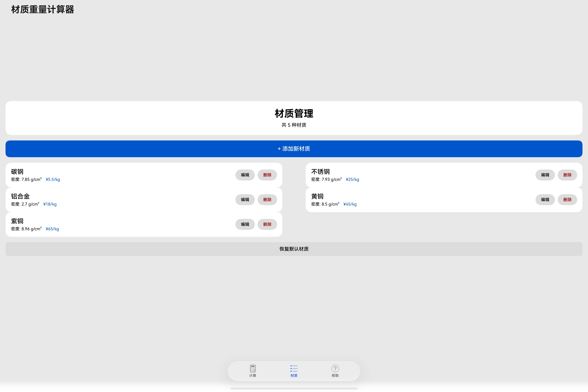This screenshot has height=392, width=588.
Task: Click the ¥25/kg price text
Action: tap(353, 179)
